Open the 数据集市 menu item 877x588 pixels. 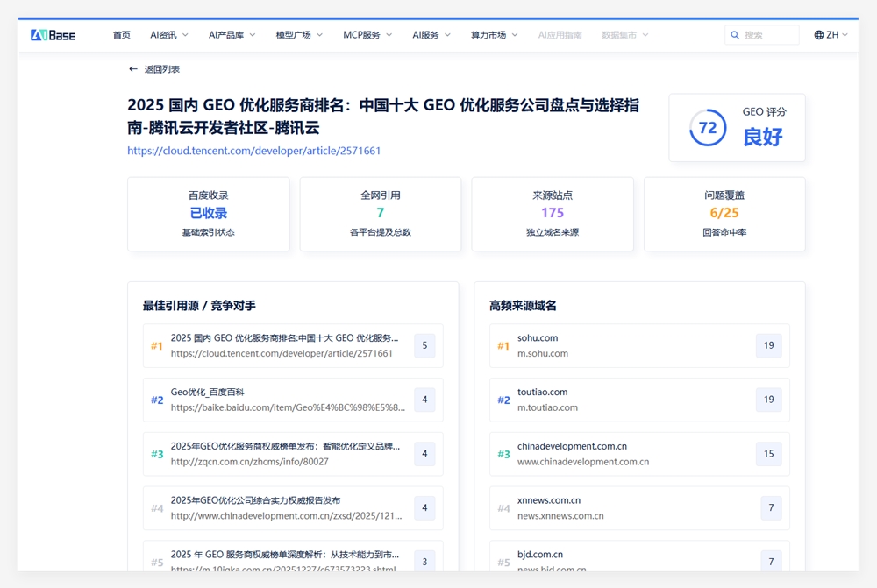click(x=623, y=35)
